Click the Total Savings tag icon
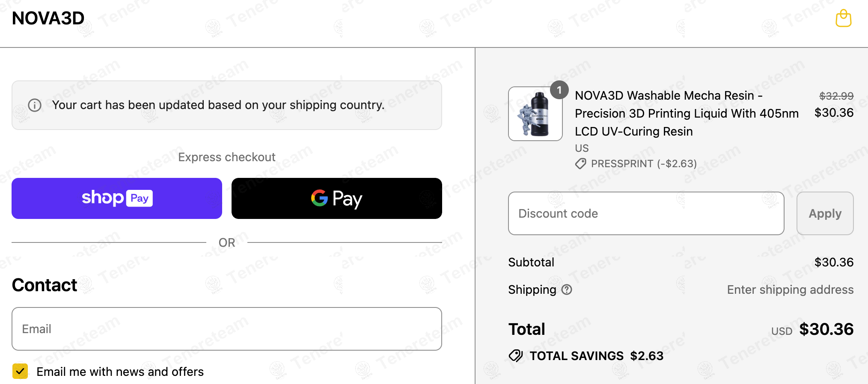Screen dimensions: 868x384 pyautogui.click(x=516, y=356)
